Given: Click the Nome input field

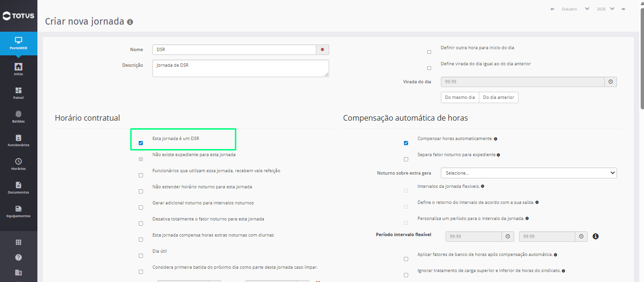Looking at the screenshot, I should point(234,50).
